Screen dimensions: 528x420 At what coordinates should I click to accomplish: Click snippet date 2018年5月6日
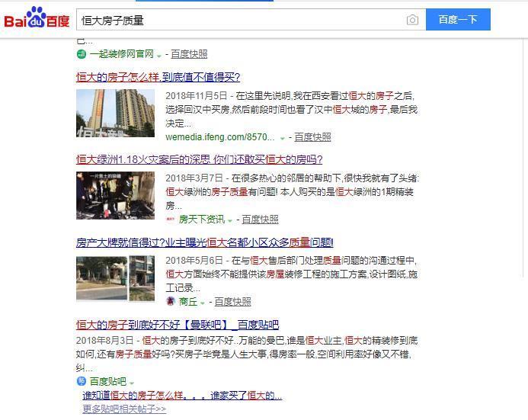coord(194,261)
